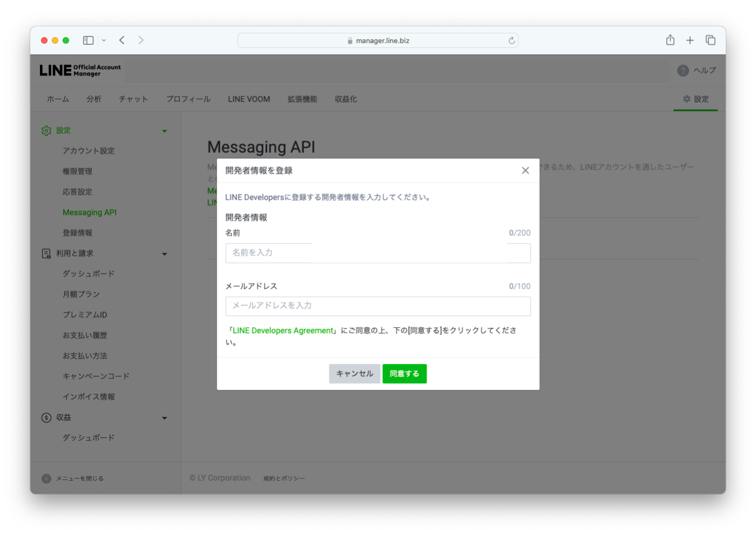This screenshot has height=540, width=756.
Task: Open a new tab with plus icon
Action: (690, 40)
